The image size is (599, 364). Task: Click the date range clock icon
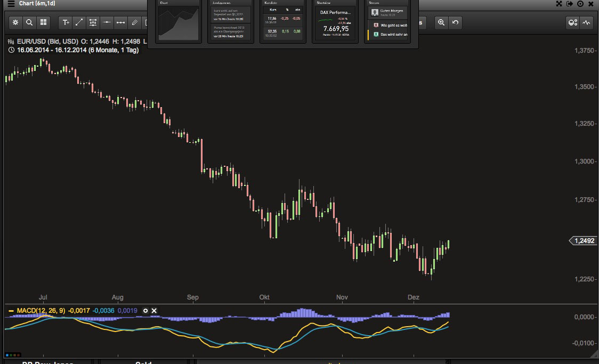[x=11, y=50]
